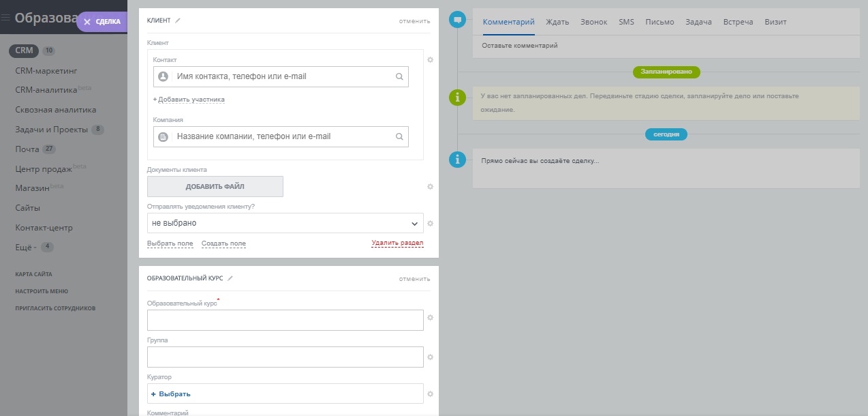868x416 pixels.
Task: Open the Выбрать поле field selector
Action: pos(170,243)
